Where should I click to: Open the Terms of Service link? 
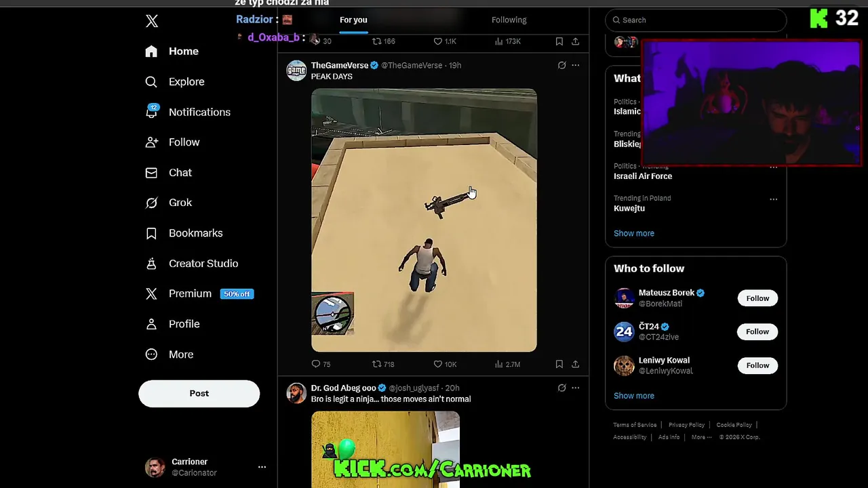(635, 425)
